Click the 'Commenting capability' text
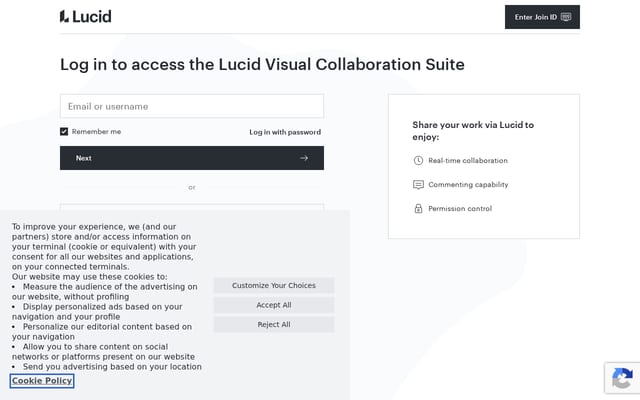The height and width of the screenshot is (400, 640). 468,184
